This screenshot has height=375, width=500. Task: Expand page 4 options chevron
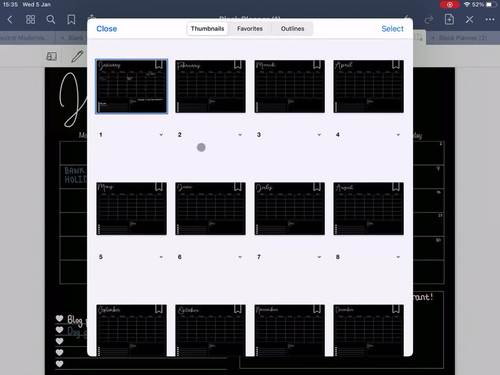398,135
